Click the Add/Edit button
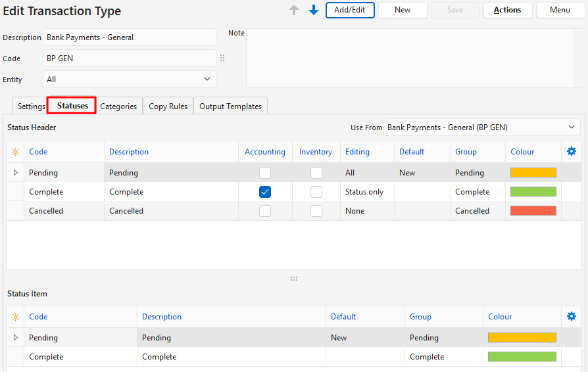 pos(350,10)
